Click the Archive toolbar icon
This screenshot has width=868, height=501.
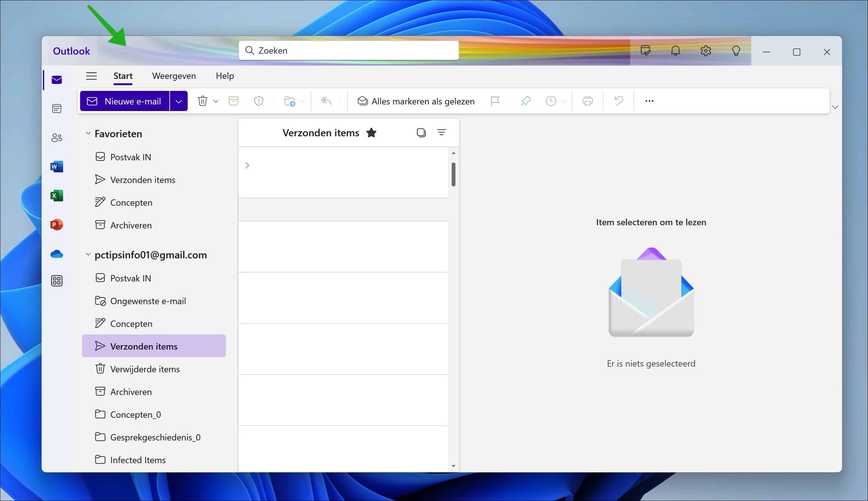click(233, 101)
